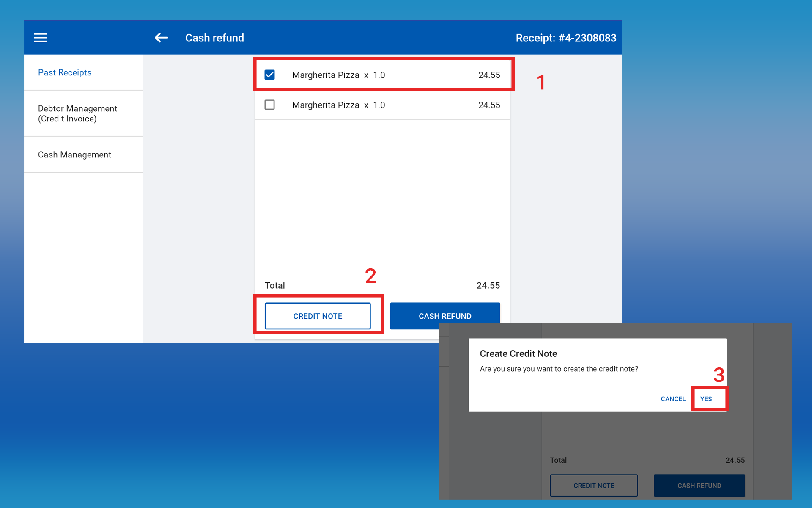Click the Cash refund page title

(x=214, y=38)
